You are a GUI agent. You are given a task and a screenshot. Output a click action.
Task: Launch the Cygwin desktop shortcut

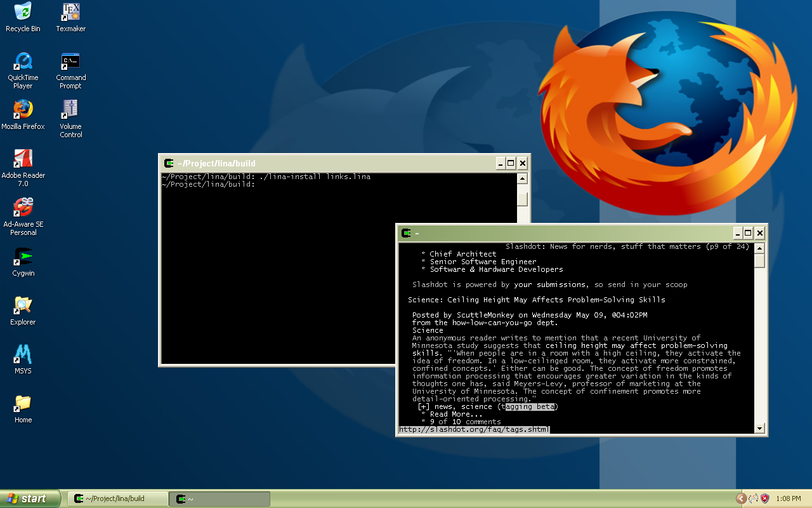(23, 262)
